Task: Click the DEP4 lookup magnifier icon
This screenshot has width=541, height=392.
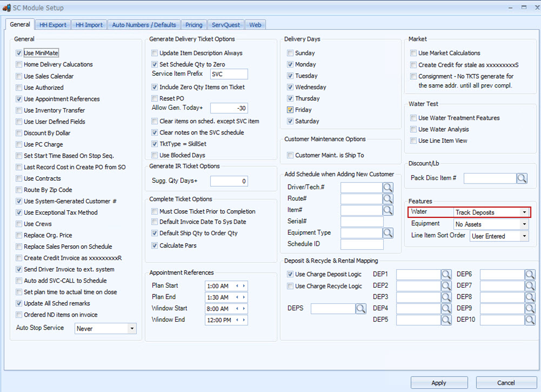Action: (x=446, y=308)
